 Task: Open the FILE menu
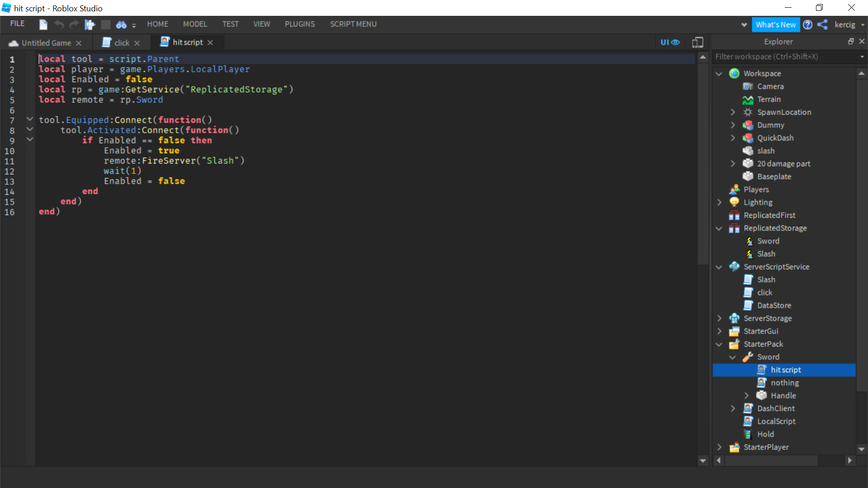click(x=17, y=23)
